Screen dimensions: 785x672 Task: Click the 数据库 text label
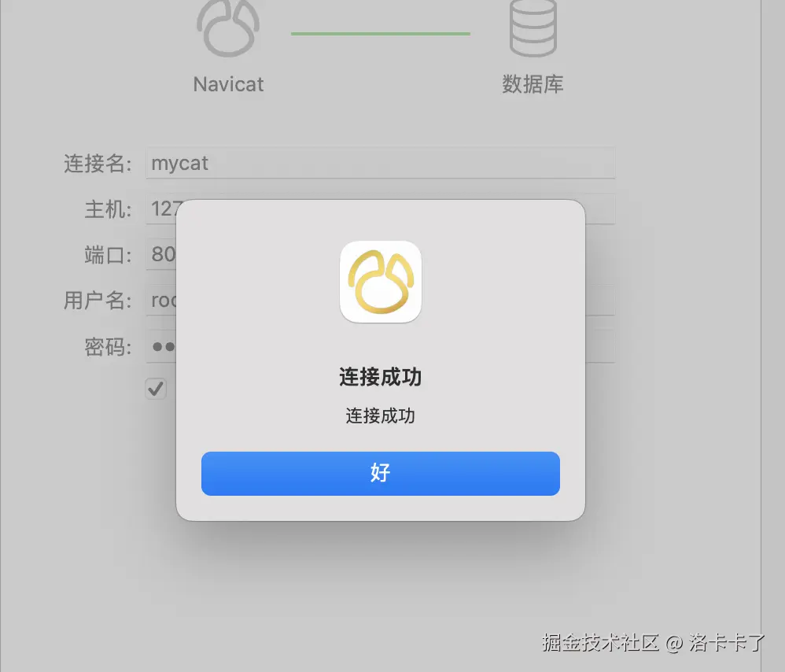(x=533, y=84)
